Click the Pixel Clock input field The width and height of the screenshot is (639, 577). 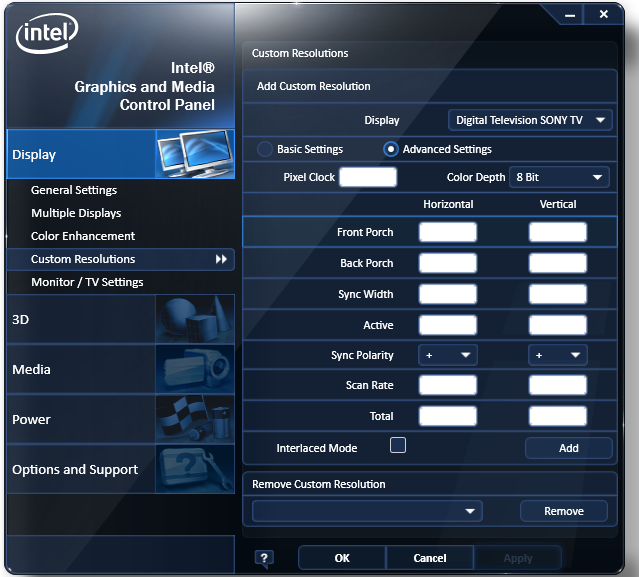point(368,177)
